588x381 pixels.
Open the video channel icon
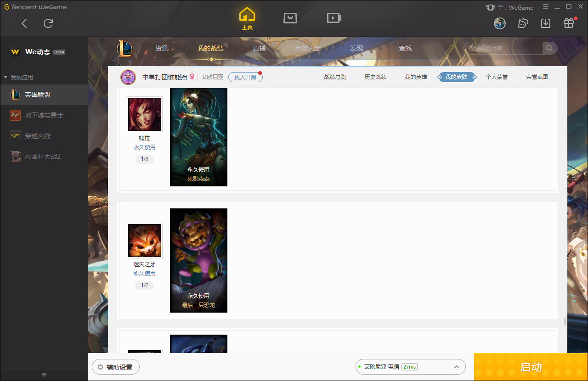click(334, 18)
